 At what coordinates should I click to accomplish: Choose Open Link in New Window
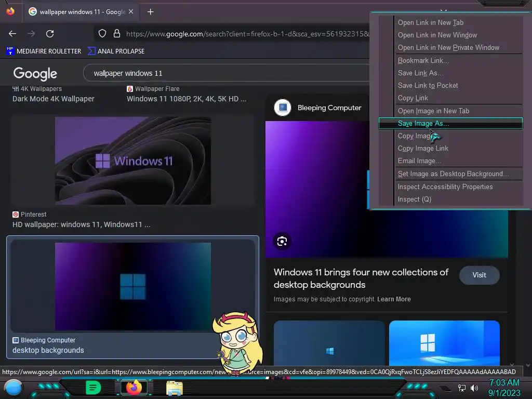[450, 35]
